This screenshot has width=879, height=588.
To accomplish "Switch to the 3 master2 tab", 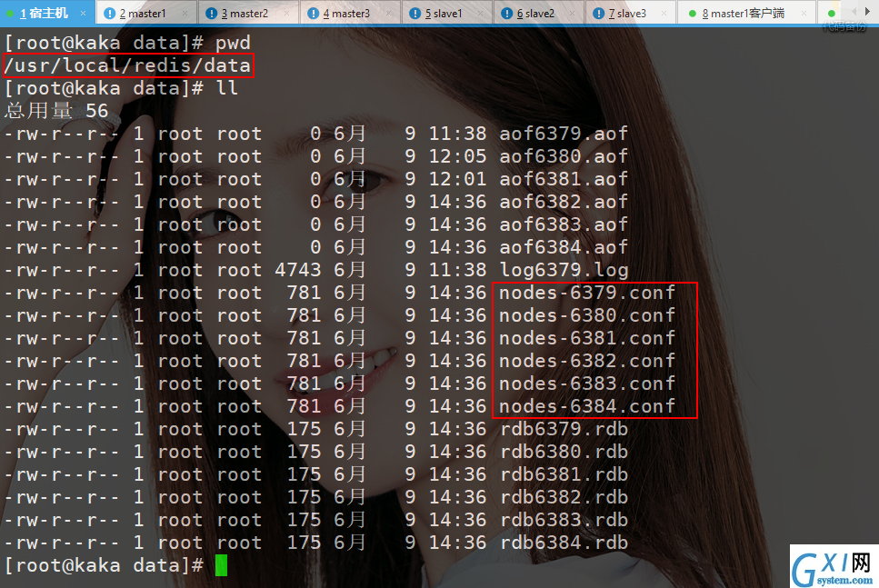I will tap(248, 13).
